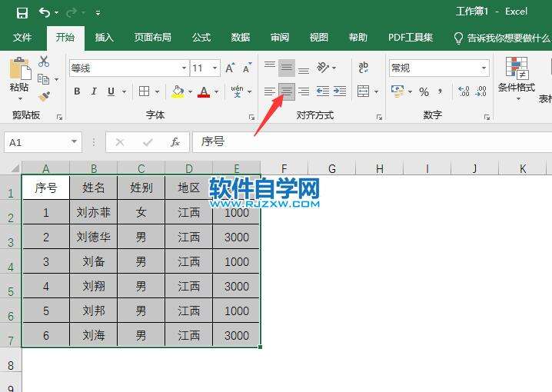Click the Decrease Indent icon

[322, 91]
